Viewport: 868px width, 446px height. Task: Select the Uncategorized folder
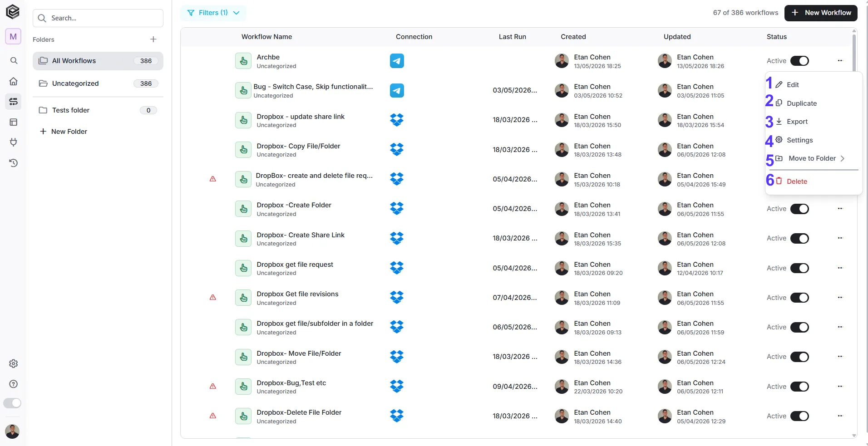98,83
